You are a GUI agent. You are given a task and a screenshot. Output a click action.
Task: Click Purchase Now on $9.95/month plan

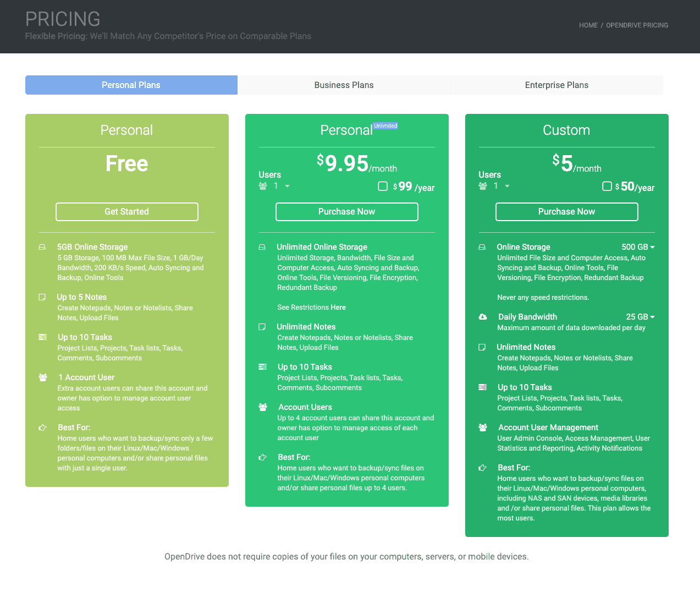(347, 212)
